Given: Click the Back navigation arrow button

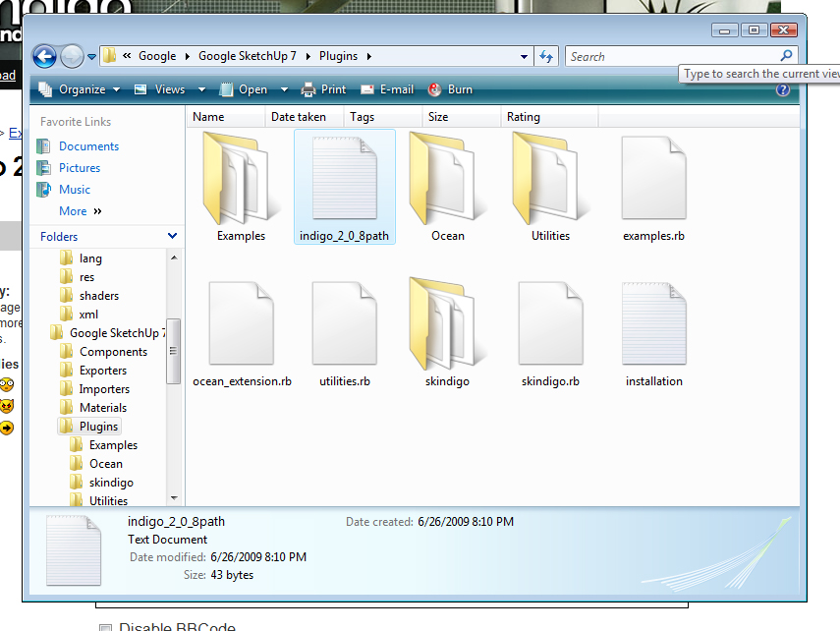Looking at the screenshot, I should click(44, 56).
